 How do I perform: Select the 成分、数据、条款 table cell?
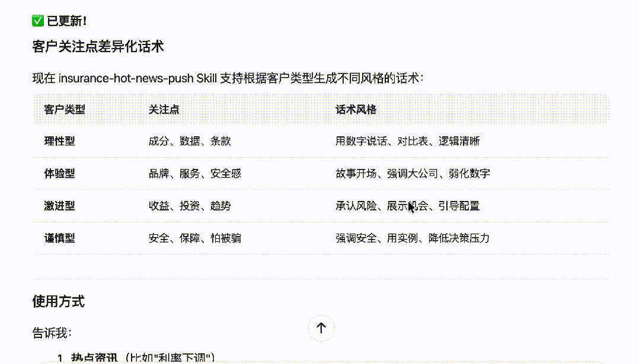click(x=190, y=141)
